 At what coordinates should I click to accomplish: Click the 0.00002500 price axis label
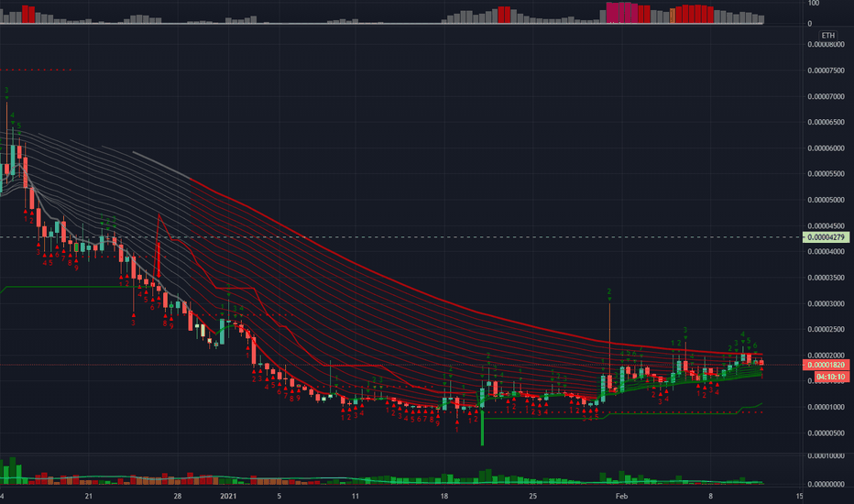(826, 329)
